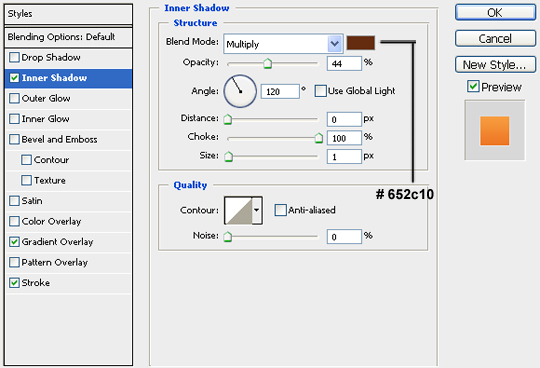The image size is (540, 368).
Task: Uncheck the Gradient Overlay checkbox
Action: [14, 242]
